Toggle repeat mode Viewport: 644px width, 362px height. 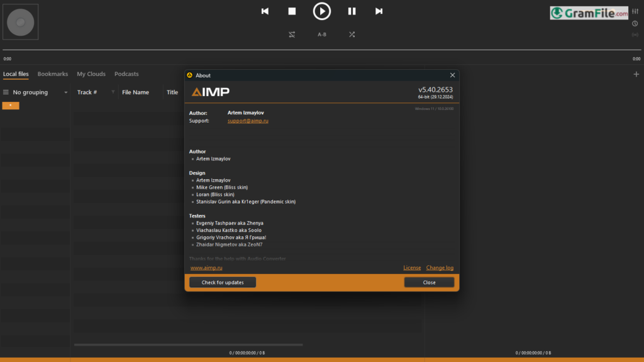[x=292, y=35]
